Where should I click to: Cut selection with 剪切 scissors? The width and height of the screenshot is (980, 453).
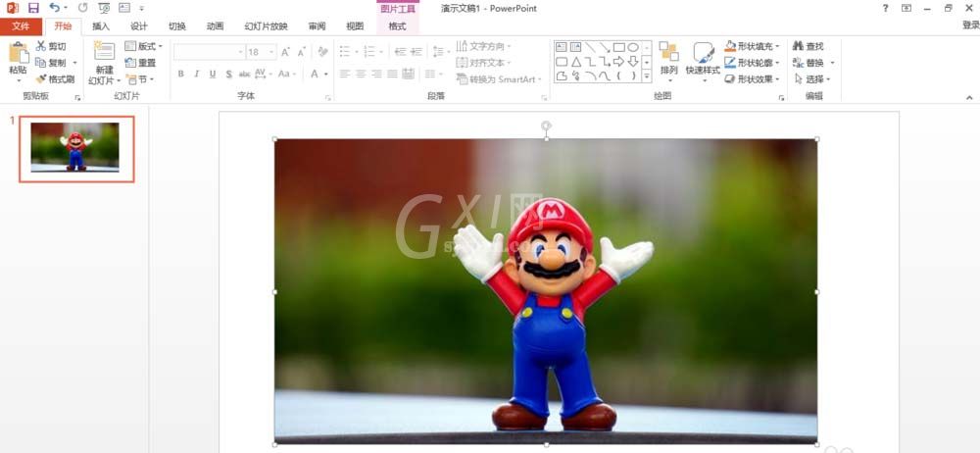(51, 46)
